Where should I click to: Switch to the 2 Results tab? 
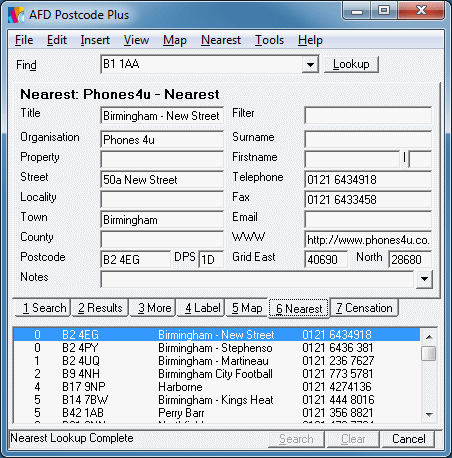pyautogui.click(x=100, y=308)
